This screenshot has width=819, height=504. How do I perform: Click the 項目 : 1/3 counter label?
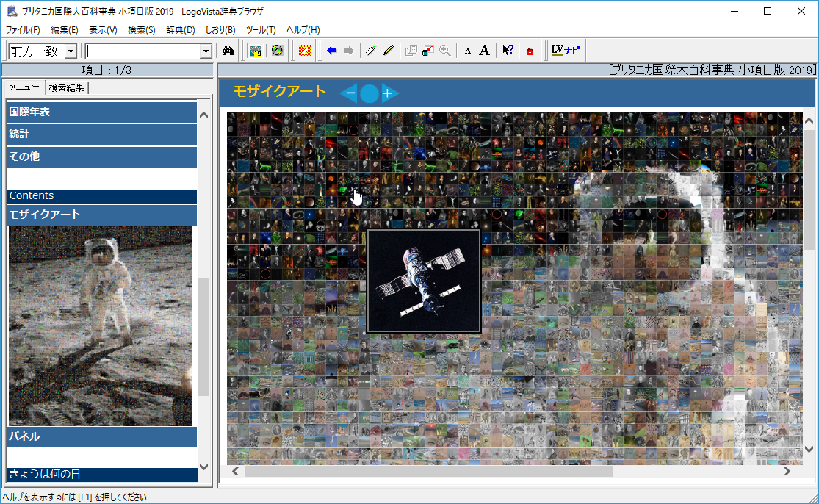tap(107, 70)
